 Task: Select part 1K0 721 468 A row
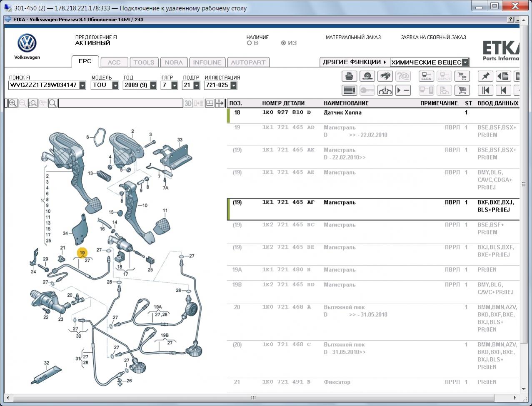pos(373,322)
